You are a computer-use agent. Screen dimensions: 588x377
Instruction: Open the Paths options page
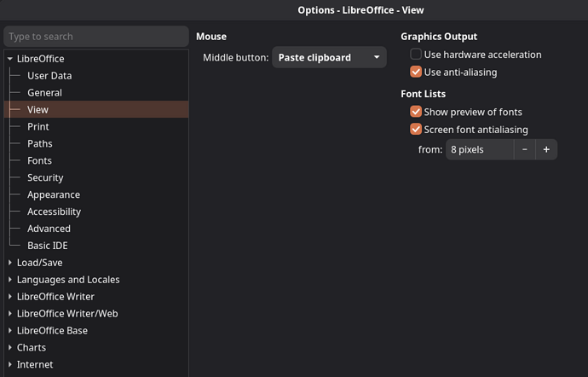40,144
